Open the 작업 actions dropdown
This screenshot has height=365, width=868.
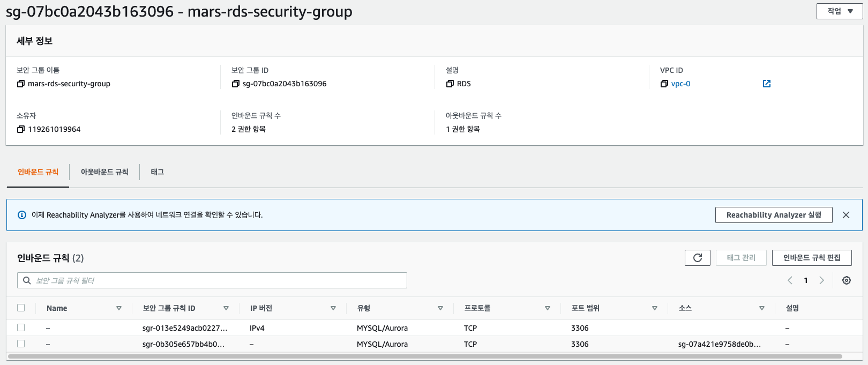840,11
